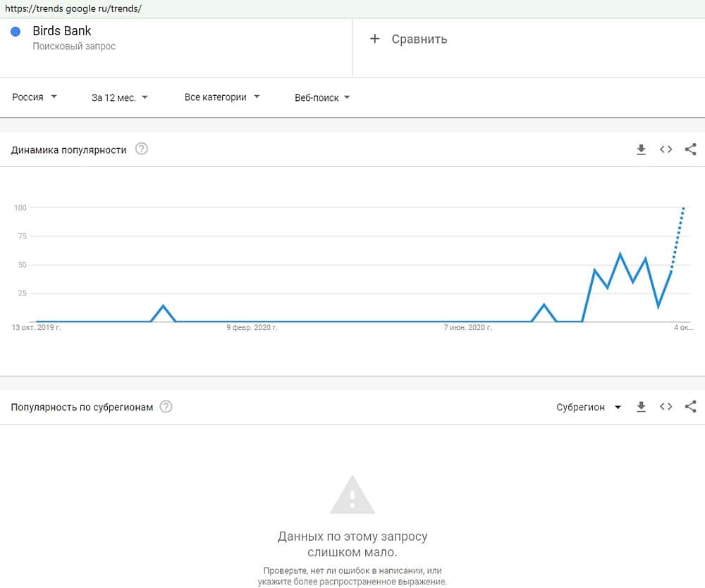This screenshot has height=588, width=705.
Task: Select the Birds Bank search term
Action: (61, 31)
